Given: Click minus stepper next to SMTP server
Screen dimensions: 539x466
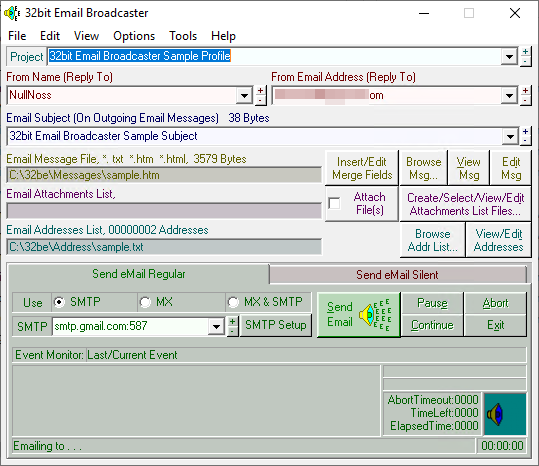Looking at the screenshot, I should click(x=233, y=331).
